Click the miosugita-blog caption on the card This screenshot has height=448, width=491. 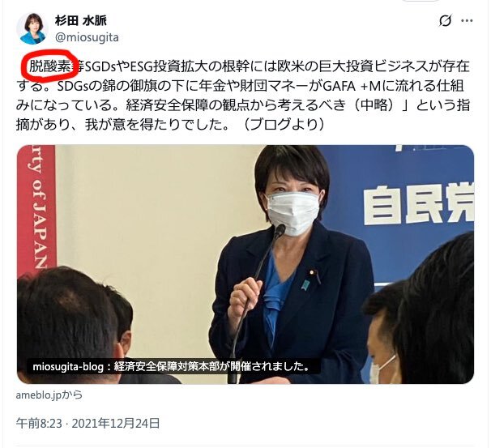point(171,366)
